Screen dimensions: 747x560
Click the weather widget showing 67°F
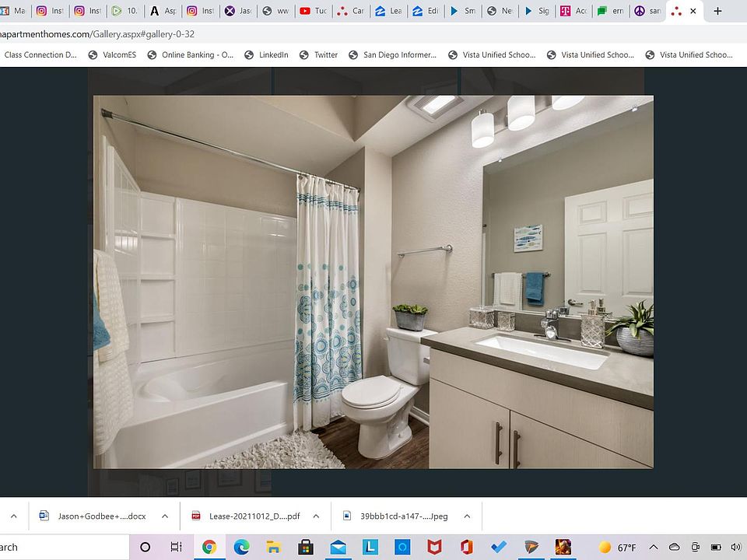(618, 547)
